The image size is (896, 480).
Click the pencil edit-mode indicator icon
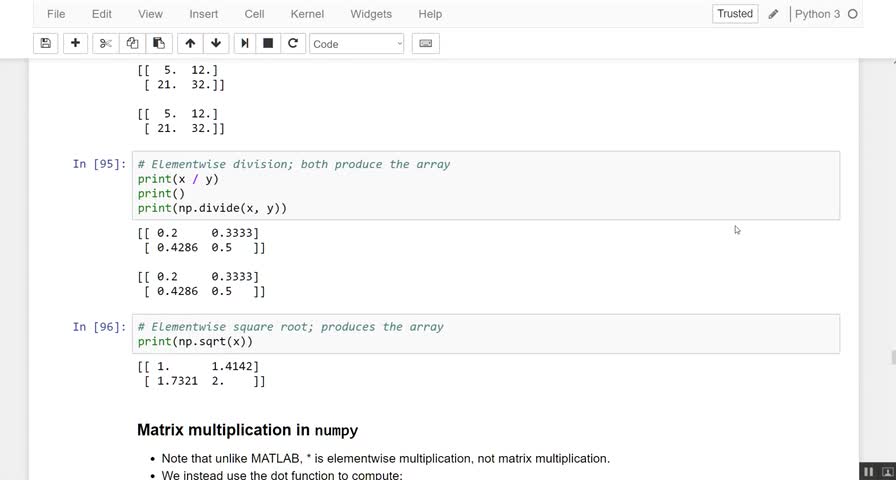773,14
